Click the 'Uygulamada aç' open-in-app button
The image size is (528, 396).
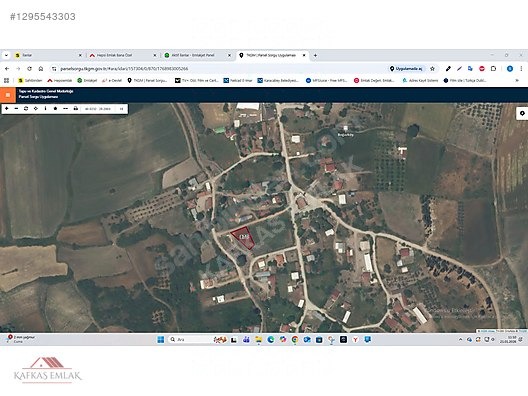click(406, 69)
